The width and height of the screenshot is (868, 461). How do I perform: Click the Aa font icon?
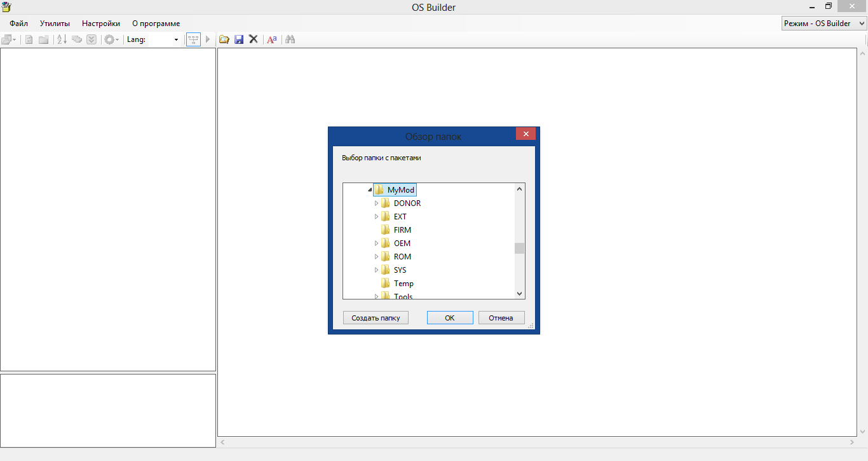(x=272, y=39)
